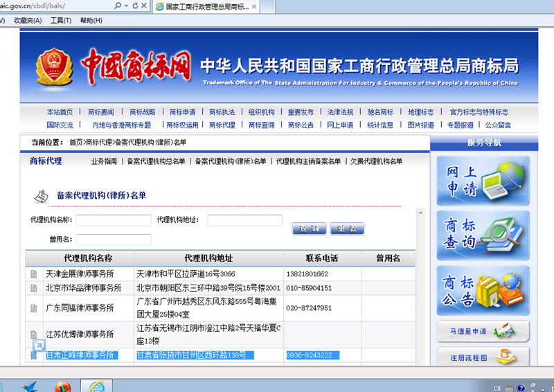
Task: Open 商标公告 in the second navigation row
Action: [301, 125]
